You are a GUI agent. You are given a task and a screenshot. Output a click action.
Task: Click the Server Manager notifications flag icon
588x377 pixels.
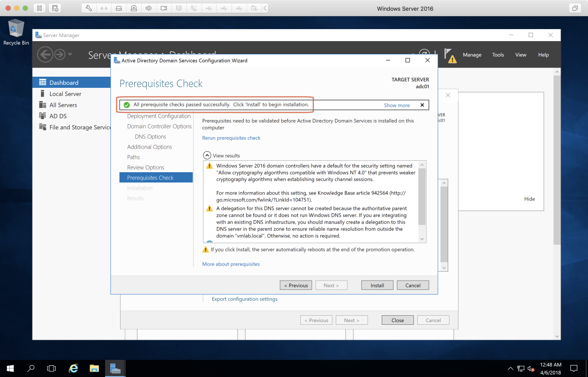[449, 55]
